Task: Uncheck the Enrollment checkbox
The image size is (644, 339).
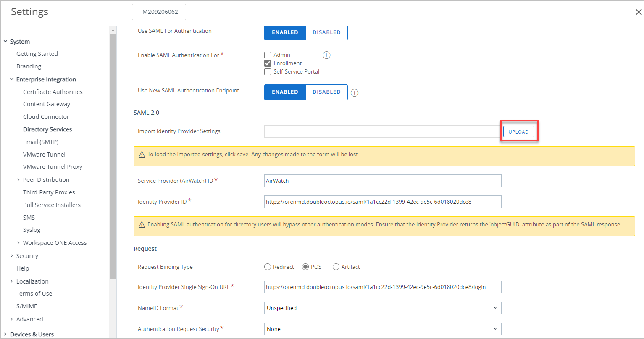Action: pos(268,63)
